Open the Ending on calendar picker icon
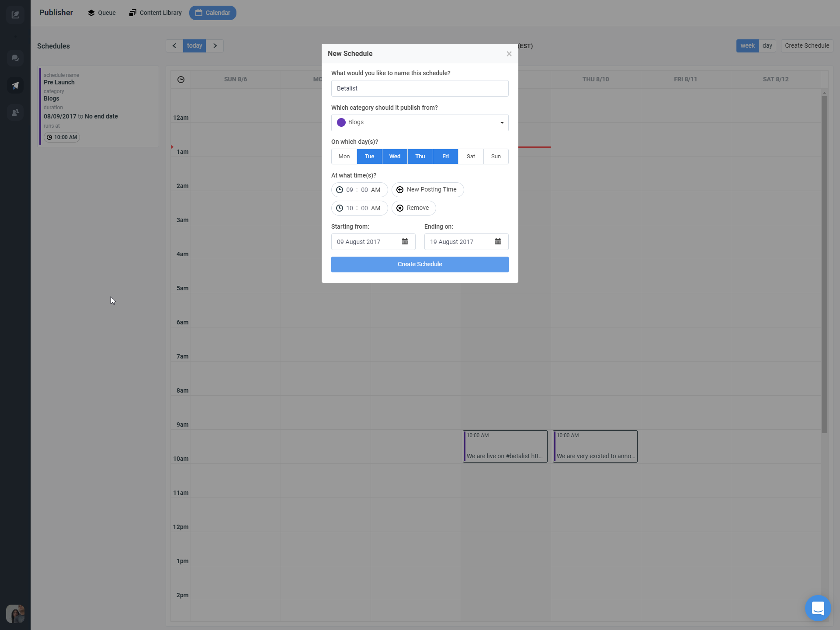Image resolution: width=840 pixels, height=630 pixels. pyautogui.click(x=498, y=242)
